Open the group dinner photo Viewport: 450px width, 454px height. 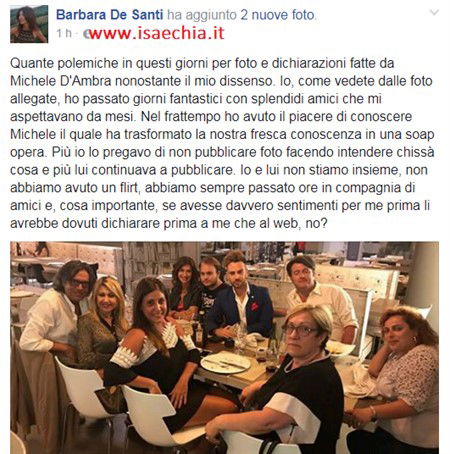(224, 348)
